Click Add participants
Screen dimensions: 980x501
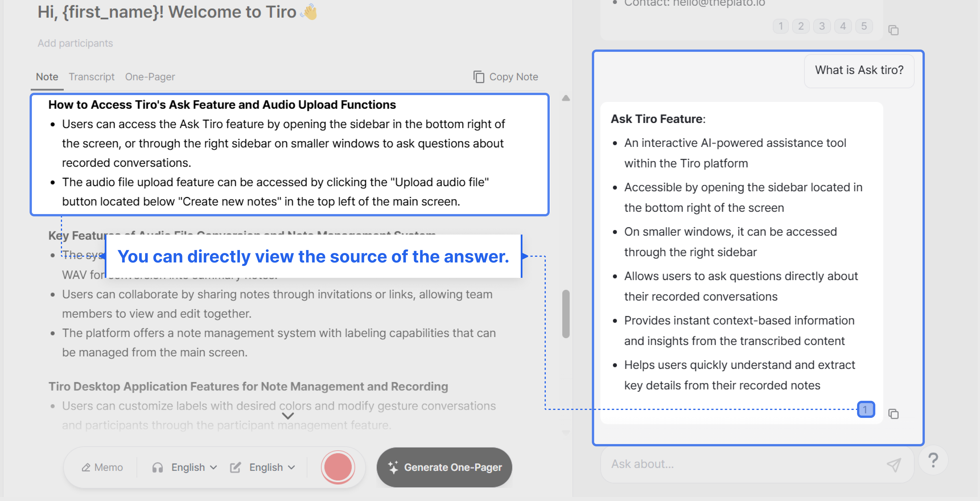75,43
